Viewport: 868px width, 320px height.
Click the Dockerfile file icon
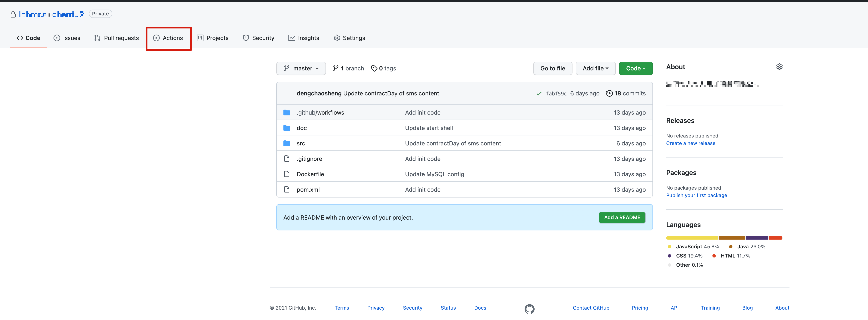[x=287, y=174]
